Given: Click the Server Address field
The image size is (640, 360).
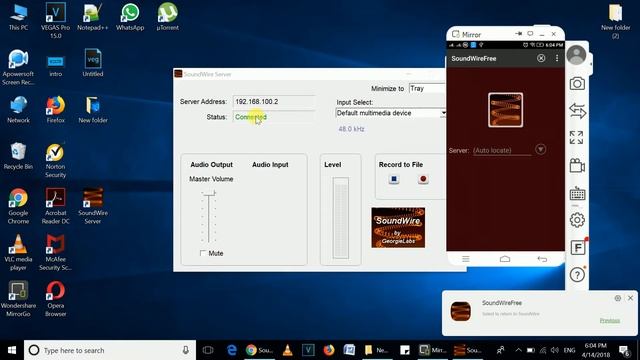Looking at the screenshot, I should pos(274,101).
